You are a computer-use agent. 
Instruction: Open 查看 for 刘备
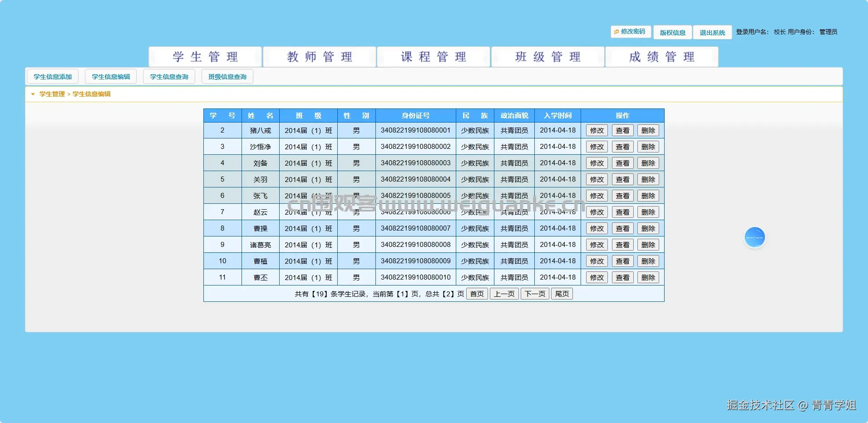click(x=622, y=163)
